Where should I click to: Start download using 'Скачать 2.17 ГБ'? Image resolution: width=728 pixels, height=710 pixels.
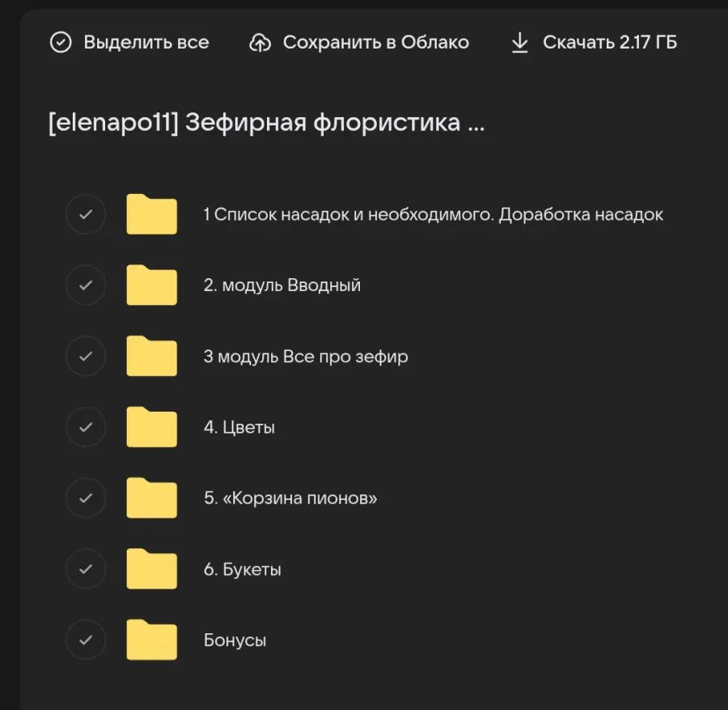612,42
